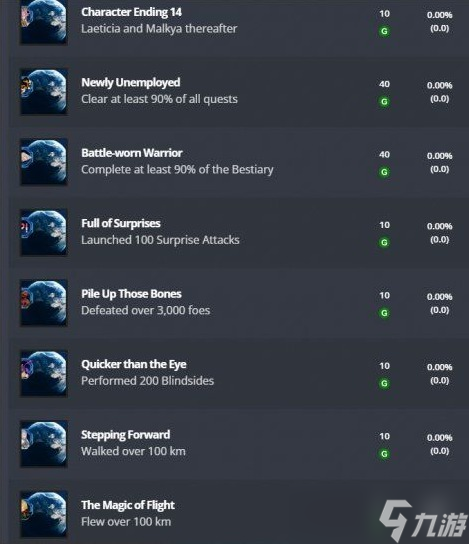The width and height of the screenshot is (469, 544).
Task: Select the Battle-worn Warrior title text
Action: [x=132, y=153]
